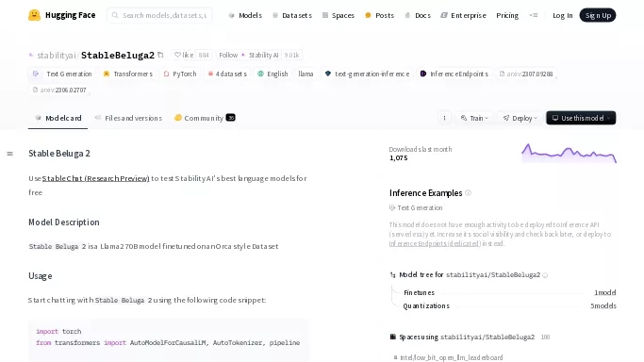
Task: Open the Models page
Action: click(245, 15)
